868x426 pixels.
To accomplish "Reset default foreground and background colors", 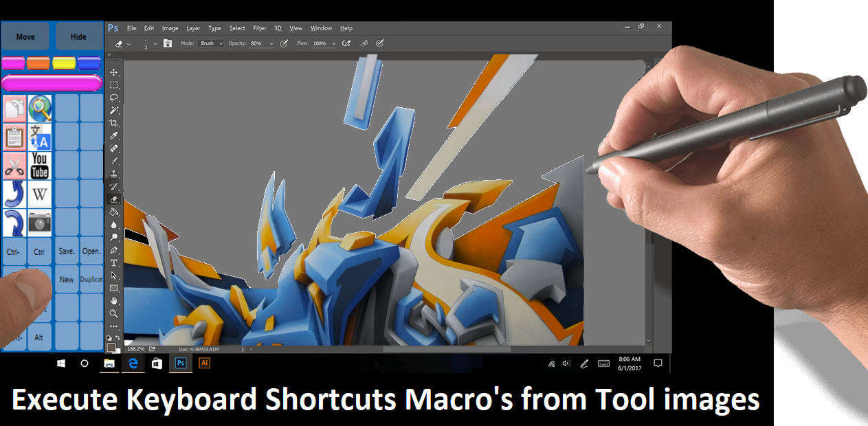I will pyautogui.click(x=109, y=338).
